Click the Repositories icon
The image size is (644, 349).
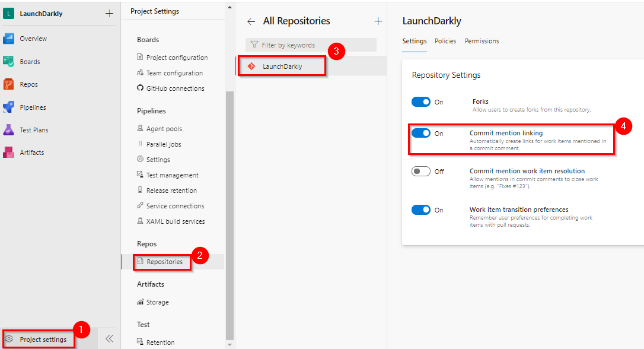tap(140, 261)
